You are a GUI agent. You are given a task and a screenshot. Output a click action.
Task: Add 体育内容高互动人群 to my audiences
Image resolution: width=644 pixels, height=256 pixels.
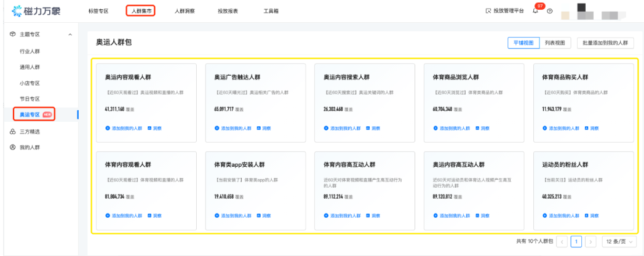click(342, 215)
